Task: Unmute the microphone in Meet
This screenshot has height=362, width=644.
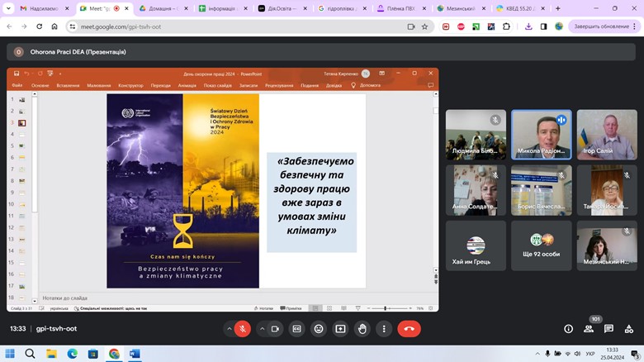Action: pos(243,329)
